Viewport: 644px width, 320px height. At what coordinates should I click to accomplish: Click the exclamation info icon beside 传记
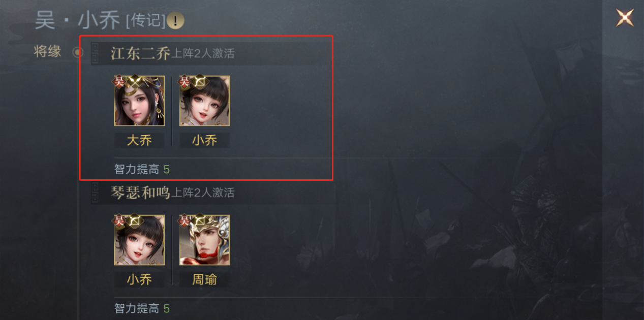pyautogui.click(x=175, y=21)
